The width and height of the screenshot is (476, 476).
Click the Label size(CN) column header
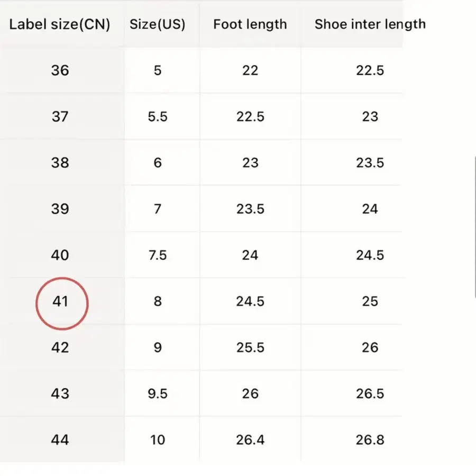coord(60,25)
